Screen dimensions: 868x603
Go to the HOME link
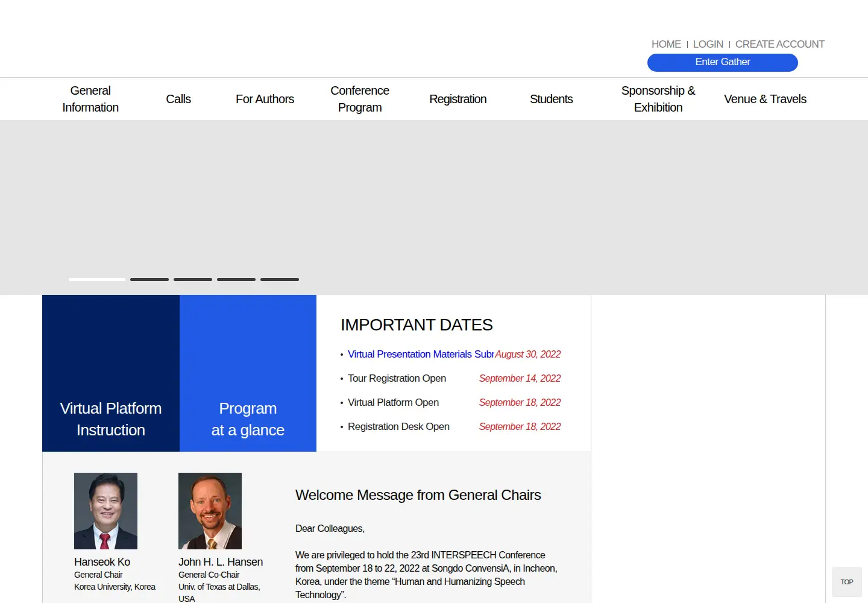[666, 44]
